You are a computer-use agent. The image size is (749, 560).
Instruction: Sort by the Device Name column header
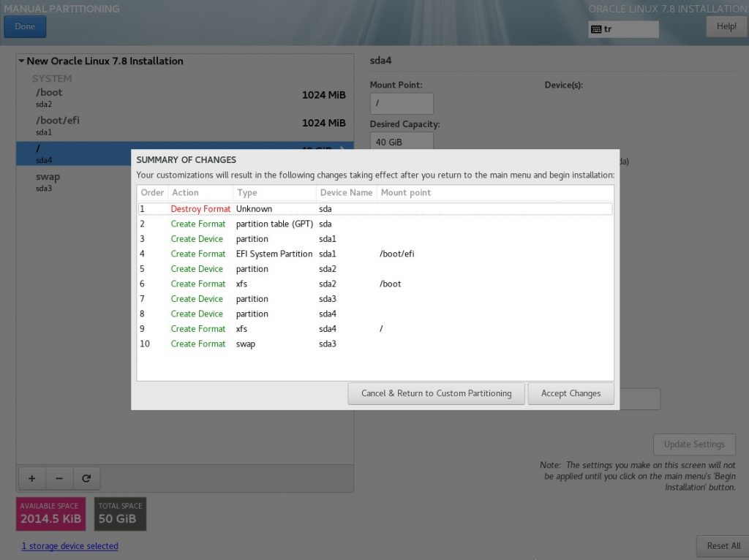point(346,192)
